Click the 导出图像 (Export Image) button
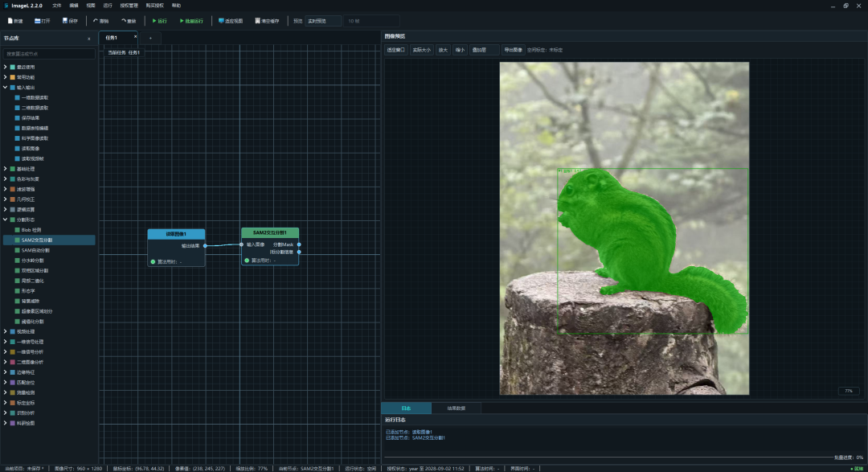 513,50
